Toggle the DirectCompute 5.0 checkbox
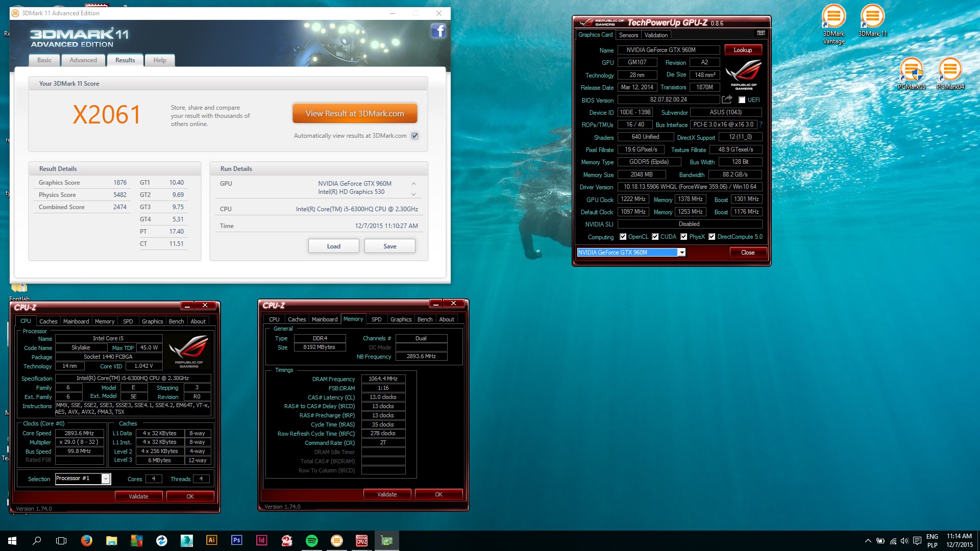The height and width of the screenshot is (551, 980). 712,237
